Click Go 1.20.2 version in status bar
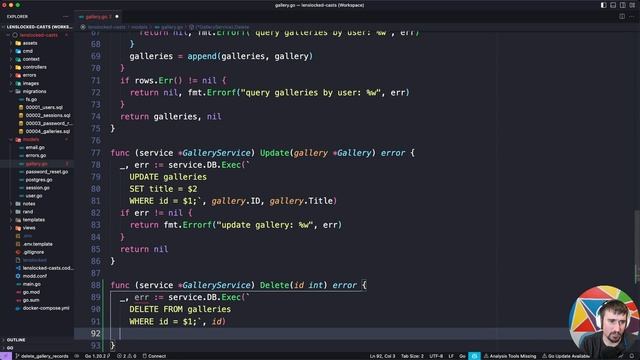Image resolution: width=640 pixels, height=360 pixels. [97, 356]
